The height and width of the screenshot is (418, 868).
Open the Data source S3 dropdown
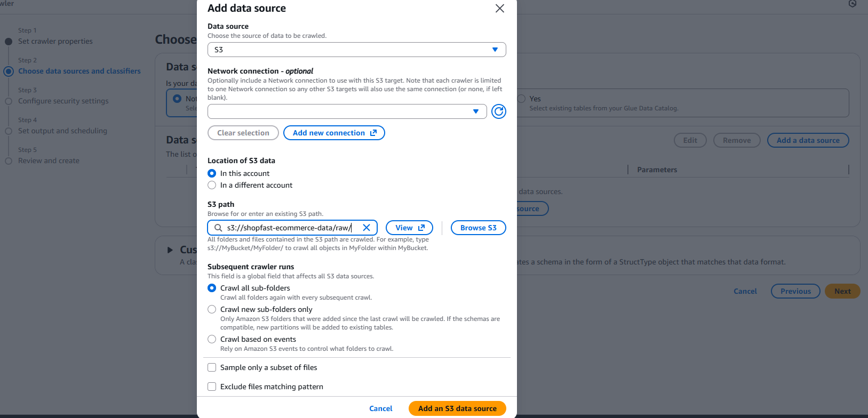click(x=356, y=50)
